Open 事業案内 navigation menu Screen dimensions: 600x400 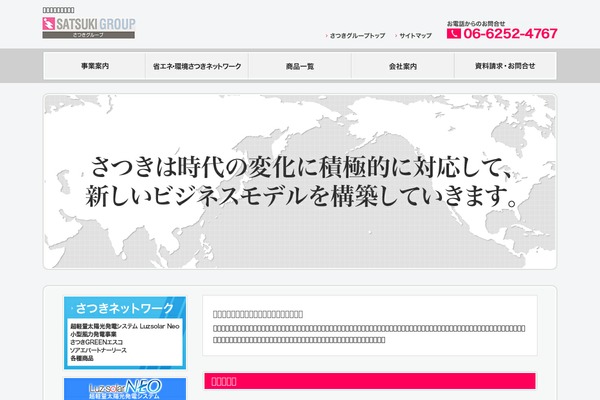(x=95, y=66)
